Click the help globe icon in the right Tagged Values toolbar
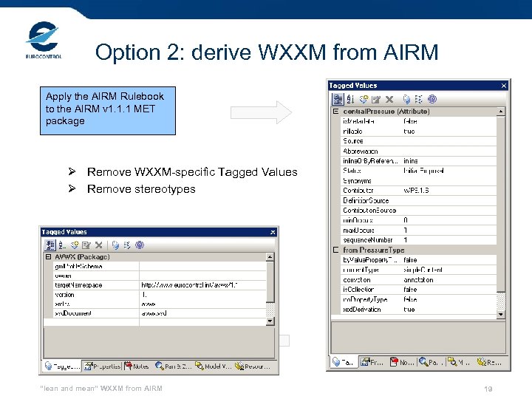 (x=432, y=99)
